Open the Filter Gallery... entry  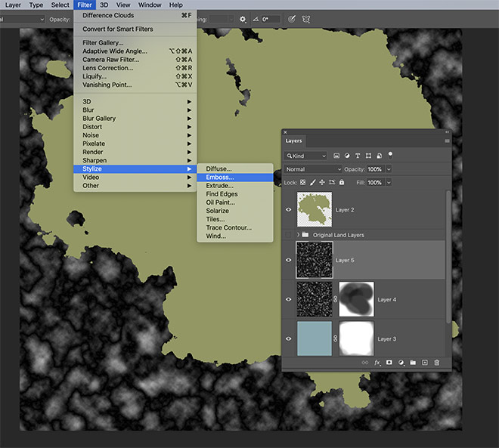tap(104, 43)
